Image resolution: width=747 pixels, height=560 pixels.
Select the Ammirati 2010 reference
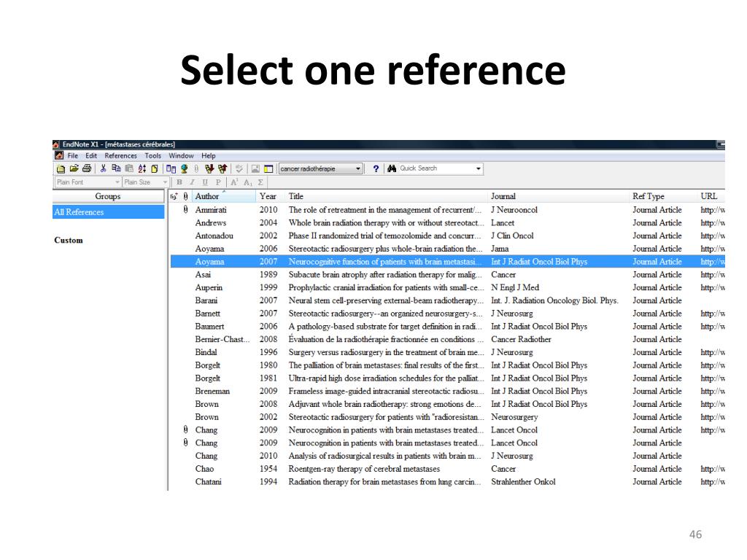tap(447, 209)
